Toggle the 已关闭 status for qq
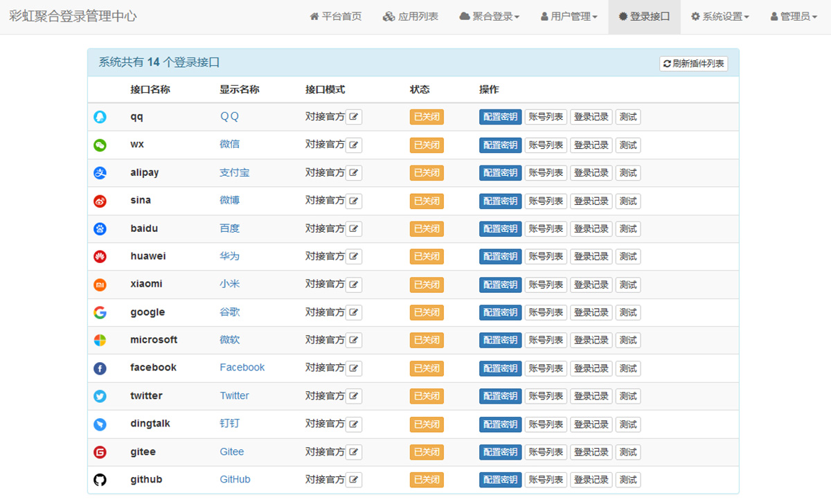 click(427, 117)
